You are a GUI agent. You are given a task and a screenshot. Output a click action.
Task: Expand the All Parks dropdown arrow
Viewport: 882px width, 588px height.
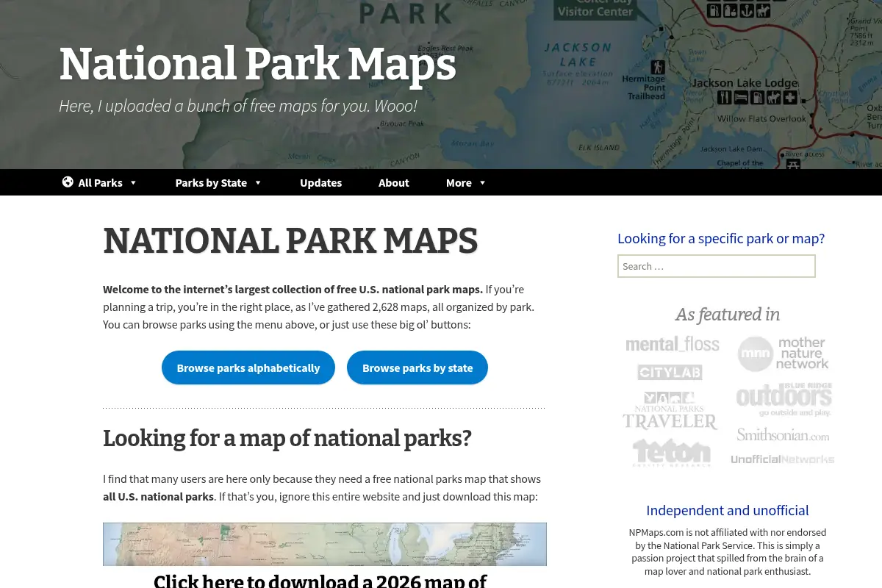[133, 183]
